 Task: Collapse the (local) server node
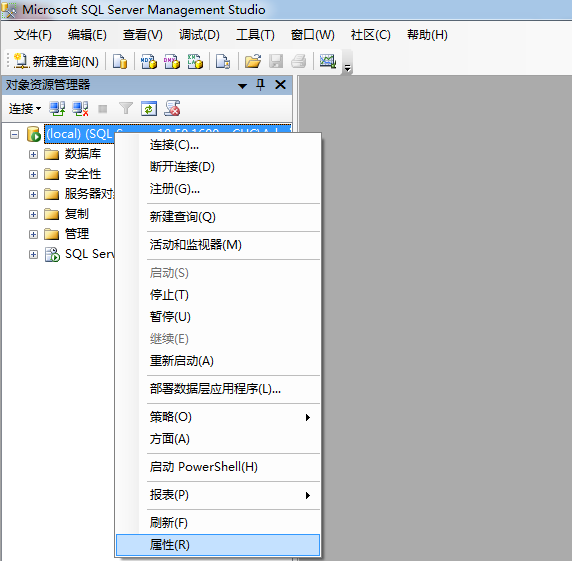pos(14,135)
